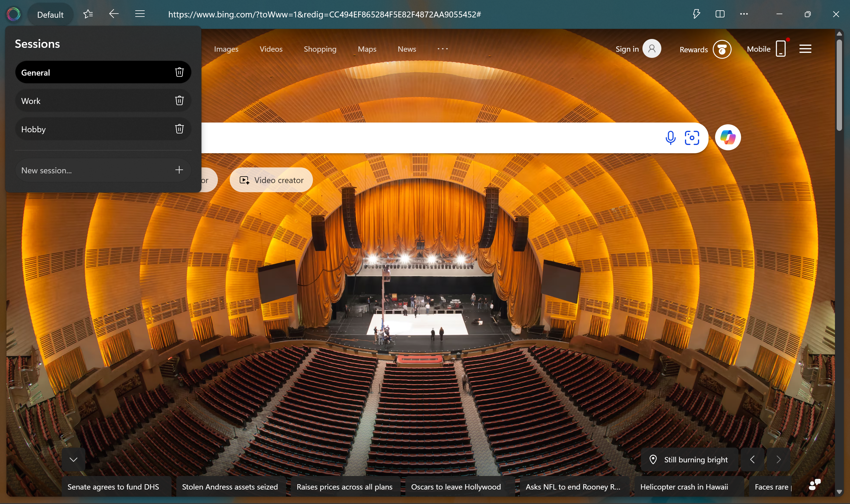Open the Maps tab on Bing
This screenshot has height=504, width=850.
[367, 49]
